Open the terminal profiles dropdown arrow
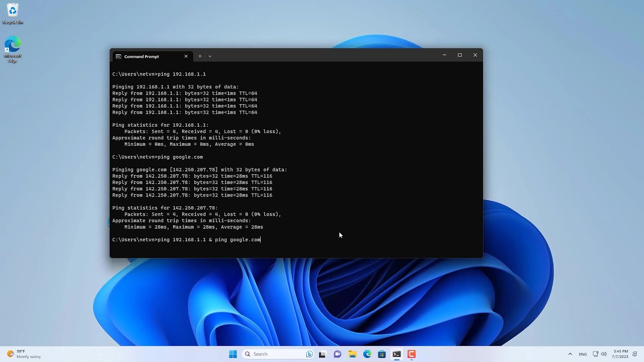The height and width of the screenshot is (362, 644). coord(210,56)
